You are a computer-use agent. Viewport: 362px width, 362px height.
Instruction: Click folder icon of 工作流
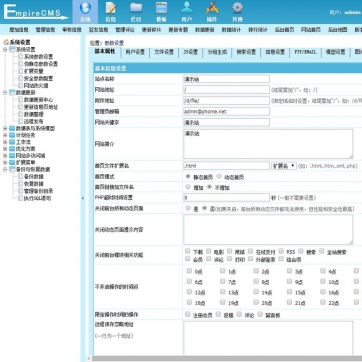tap(12, 142)
